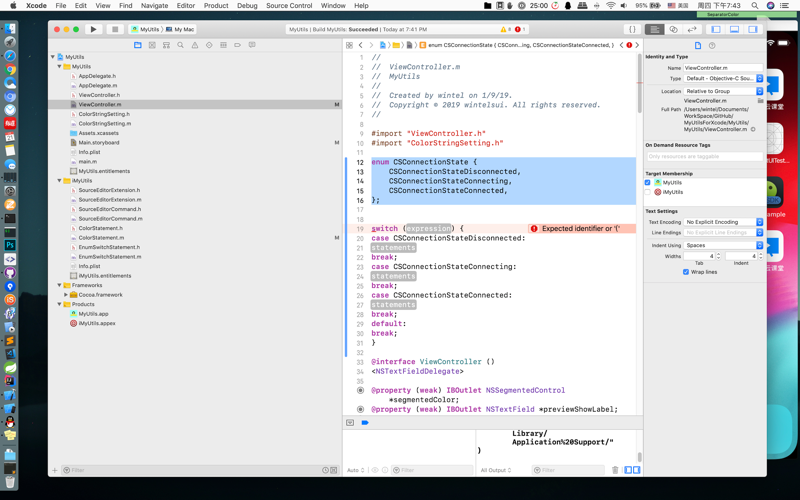
Task: Open the file Type dropdown
Action: coord(723,79)
